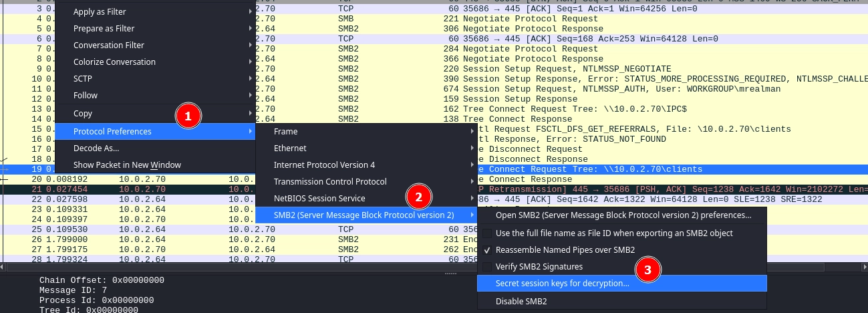Click Secret session keys for decryption
The image size is (868, 313).
(562, 284)
